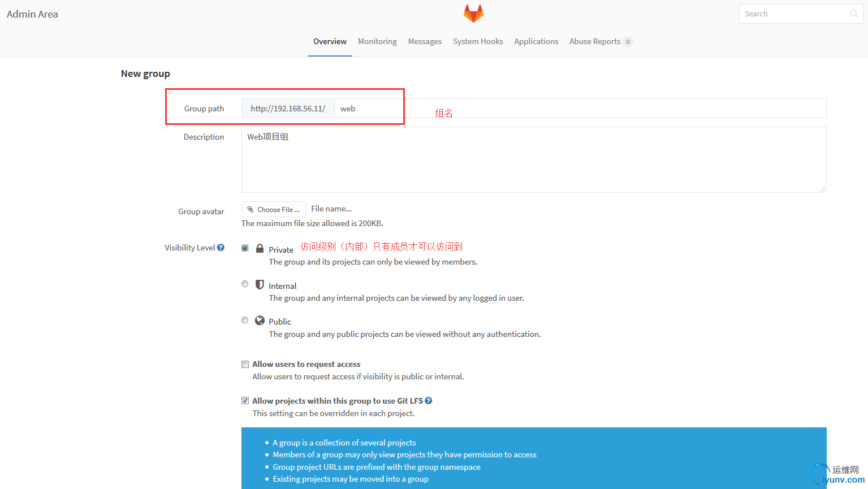
Task: Select the Private visibility radio button
Action: pyautogui.click(x=245, y=248)
